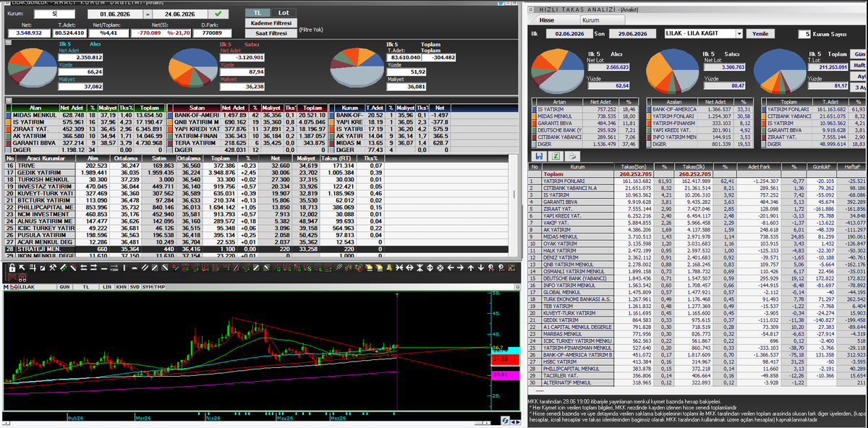Viewport: 868px width, 428px height.
Task: Click the save diskette icon in Takas Analizi
Action: pyautogui.click(x=539, y=155)
